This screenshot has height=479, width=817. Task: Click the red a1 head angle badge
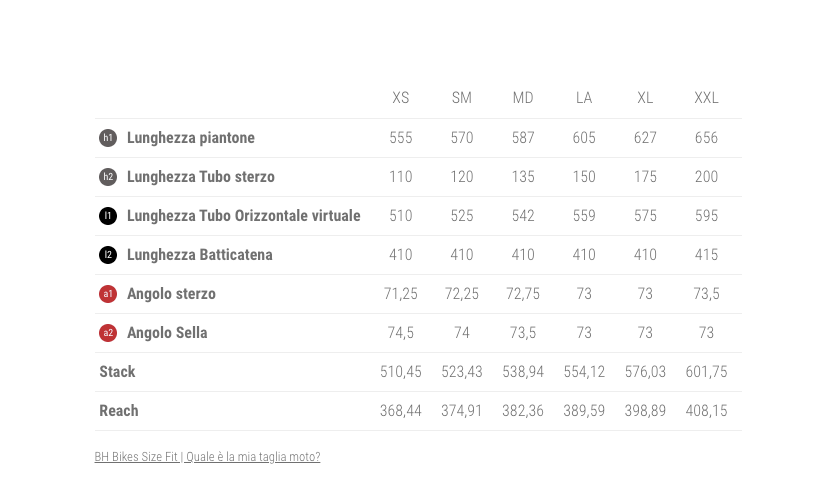(108, 294)
